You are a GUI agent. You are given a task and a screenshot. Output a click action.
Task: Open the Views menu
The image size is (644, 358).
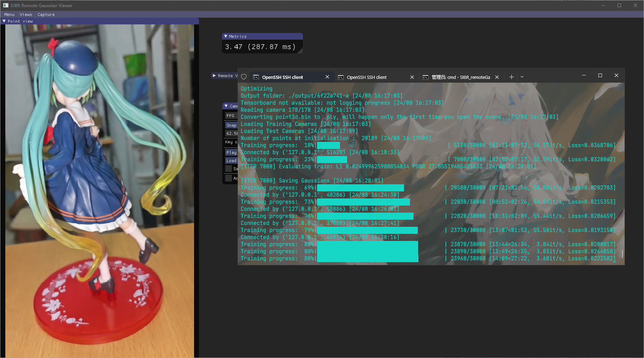26,15
